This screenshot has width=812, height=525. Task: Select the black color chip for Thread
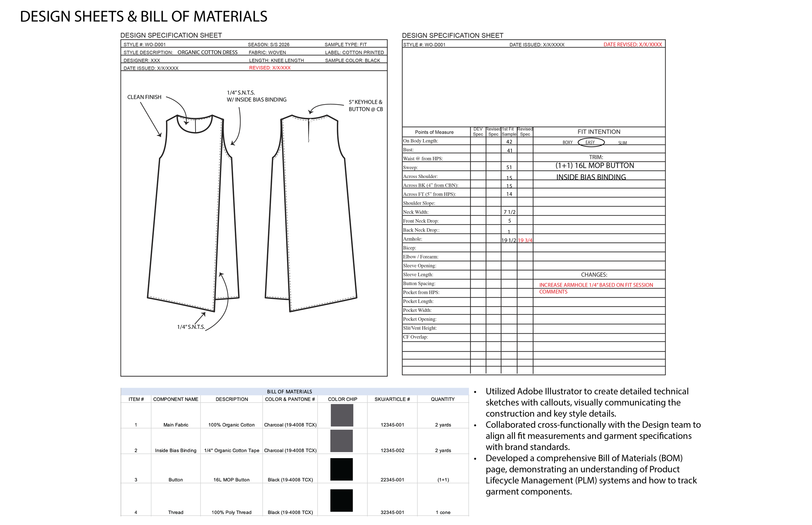coord(341,500)
